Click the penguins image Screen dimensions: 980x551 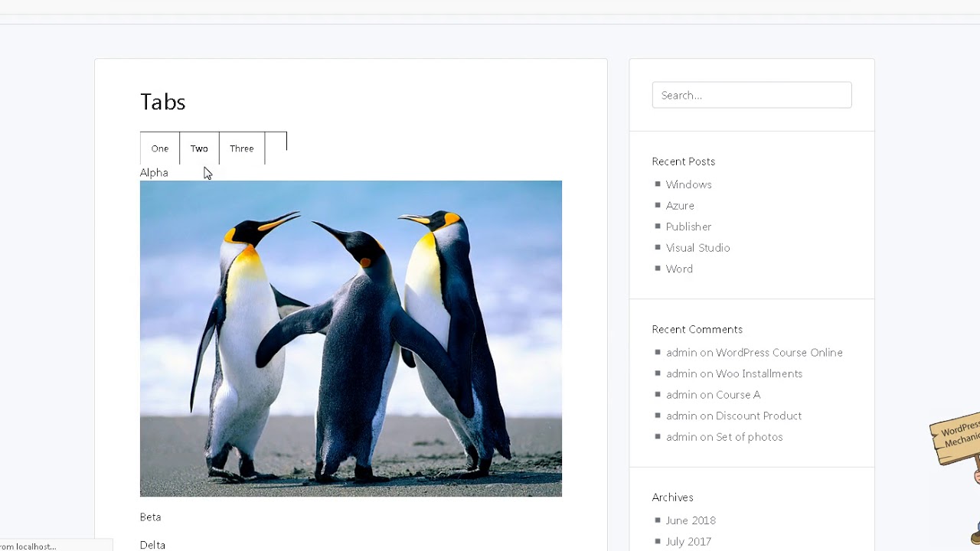coord(351,338)
